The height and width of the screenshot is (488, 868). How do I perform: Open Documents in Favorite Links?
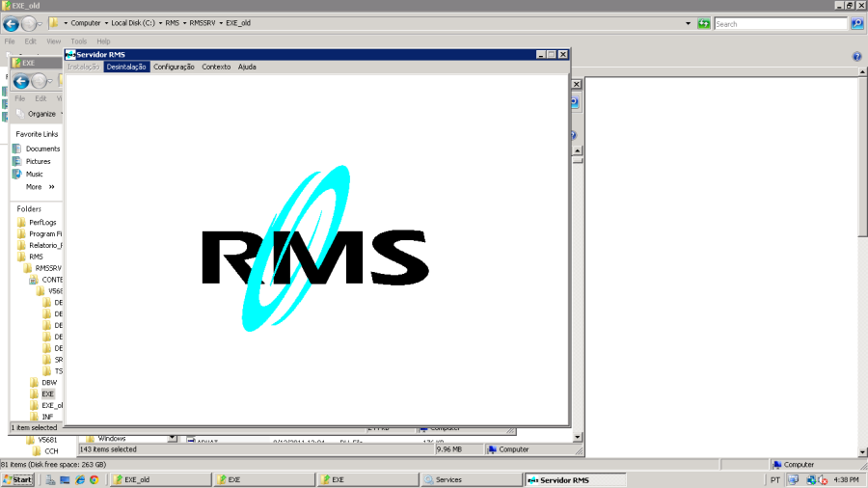click(x=42, y=149)
